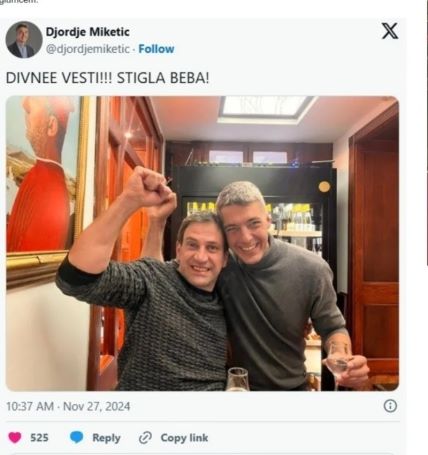Image resolution: width=428 pixels, height=455 pixels.
Task: Click the X logo on the tweet
Action: 390,31
